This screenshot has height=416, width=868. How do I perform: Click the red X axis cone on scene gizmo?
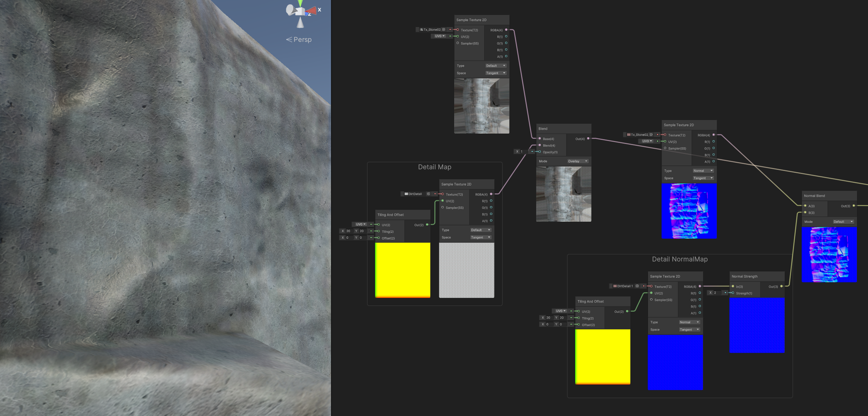click(313, 11)
